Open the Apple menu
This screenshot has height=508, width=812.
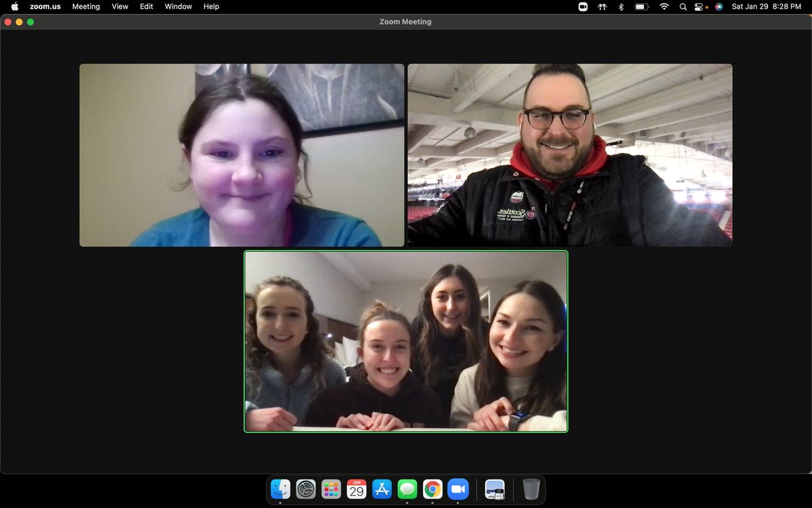click(15, 6)
